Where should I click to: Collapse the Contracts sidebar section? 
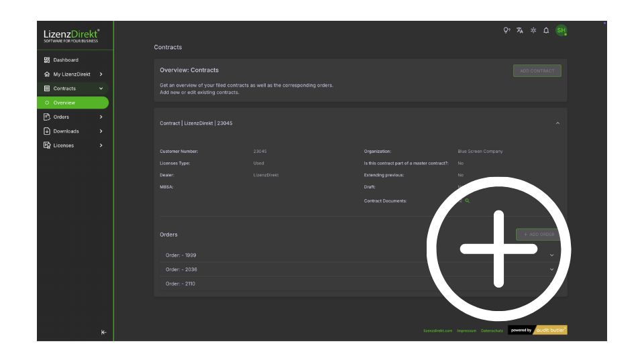101,88
